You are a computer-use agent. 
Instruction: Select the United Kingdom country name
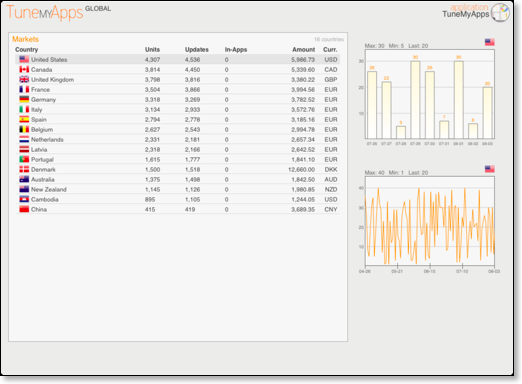[52, 80]
